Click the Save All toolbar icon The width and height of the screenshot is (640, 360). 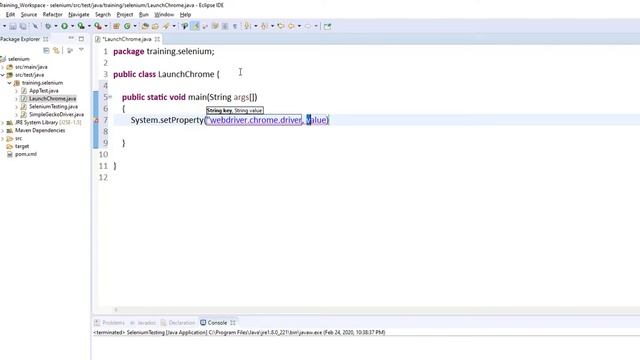(23, 26)
